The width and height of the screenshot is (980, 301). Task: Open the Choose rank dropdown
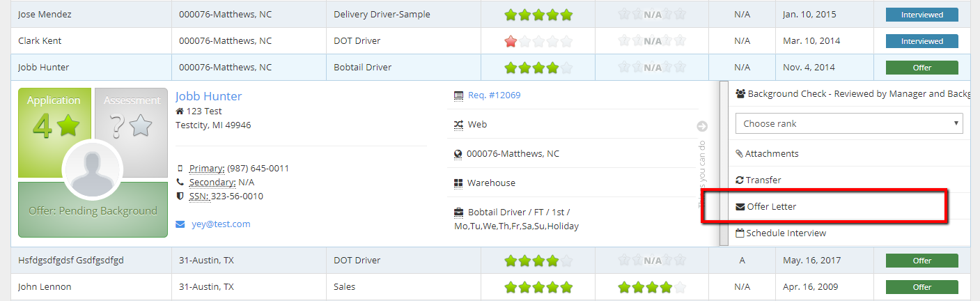tap(848, 123)
